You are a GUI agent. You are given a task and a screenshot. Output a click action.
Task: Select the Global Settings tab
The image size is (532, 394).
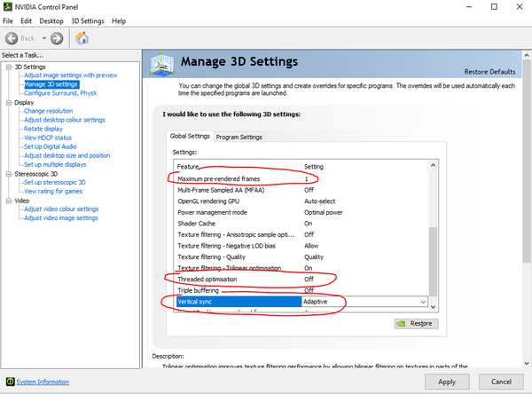coord(190,136)
